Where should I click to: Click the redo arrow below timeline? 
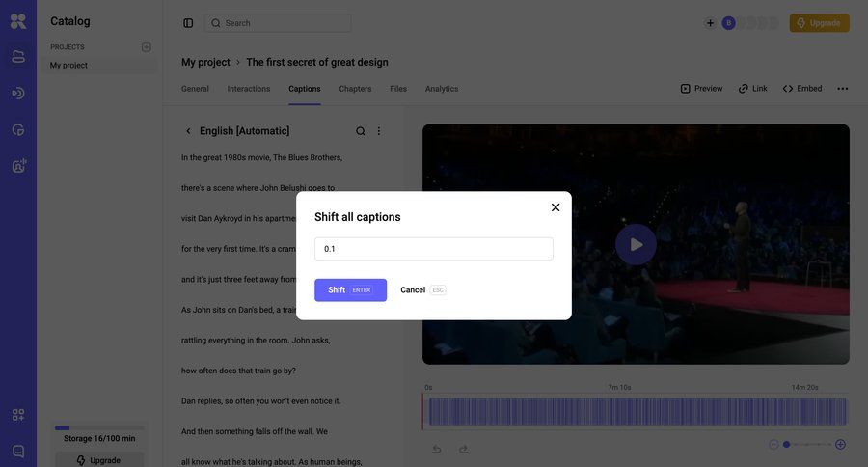(463, 449)
